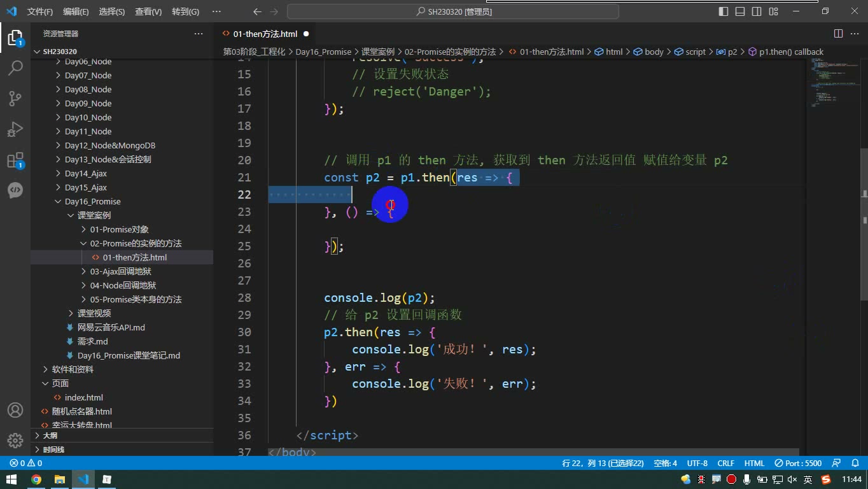This screenshot has height=489, width=868.
Task: Expand the 软件和资料 folder
Action: 73,369
